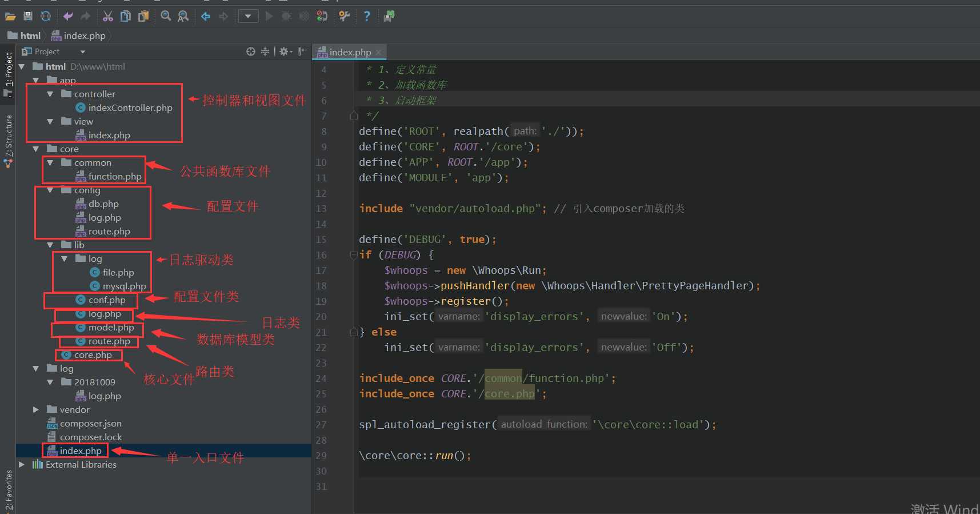Click the Open folder toolbar icon
Image resolution: width=980 pixels, height=514 pixels.
tap(10, 17)
